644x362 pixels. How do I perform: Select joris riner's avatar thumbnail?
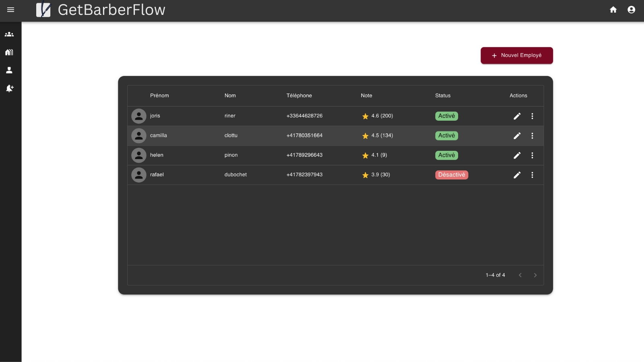point(138,116)
